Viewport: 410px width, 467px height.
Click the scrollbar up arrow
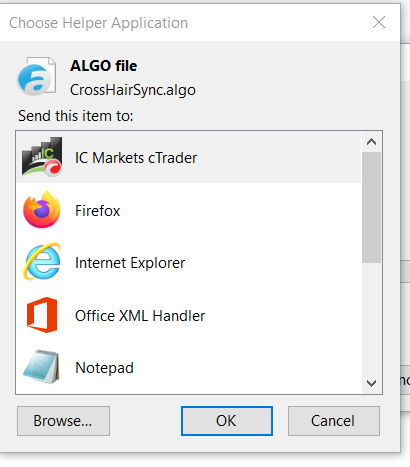tap(371, 142)
